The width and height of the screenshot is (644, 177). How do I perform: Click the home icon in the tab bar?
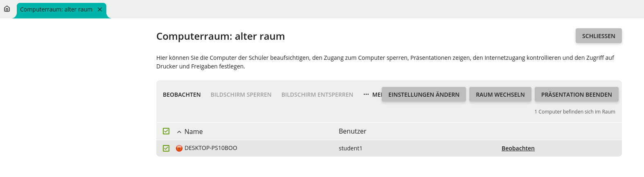[7, 9]
